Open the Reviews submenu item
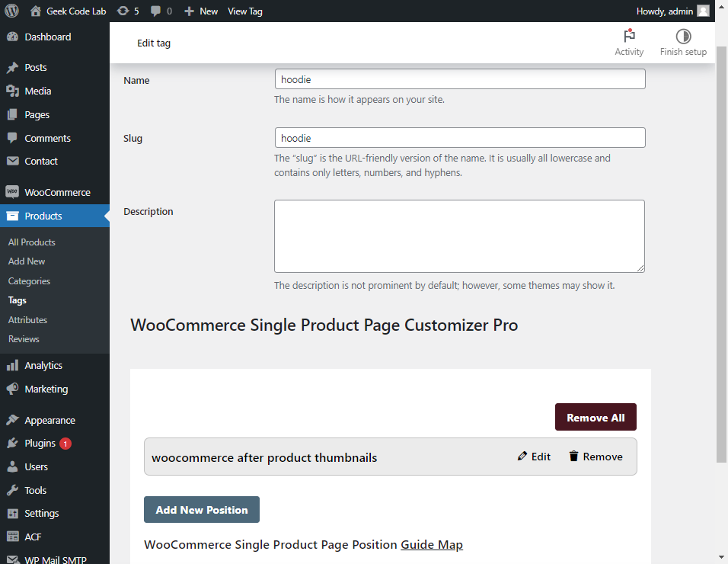The height and width of the screenshot is (564, 728). (24, 338)
